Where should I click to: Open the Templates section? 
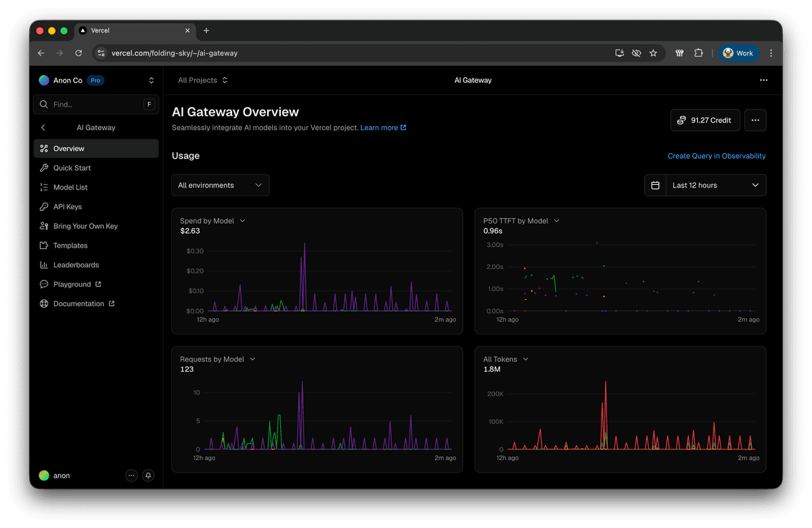[x=71, y=245]
